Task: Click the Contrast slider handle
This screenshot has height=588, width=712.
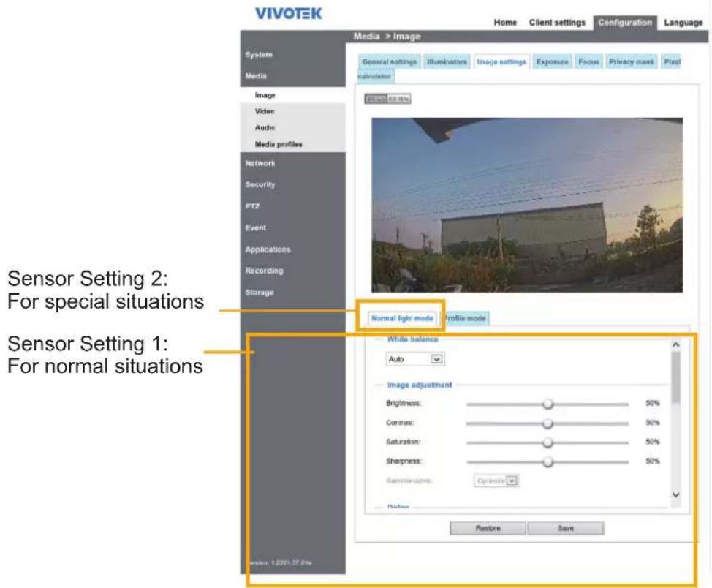Action: (548, 423)
